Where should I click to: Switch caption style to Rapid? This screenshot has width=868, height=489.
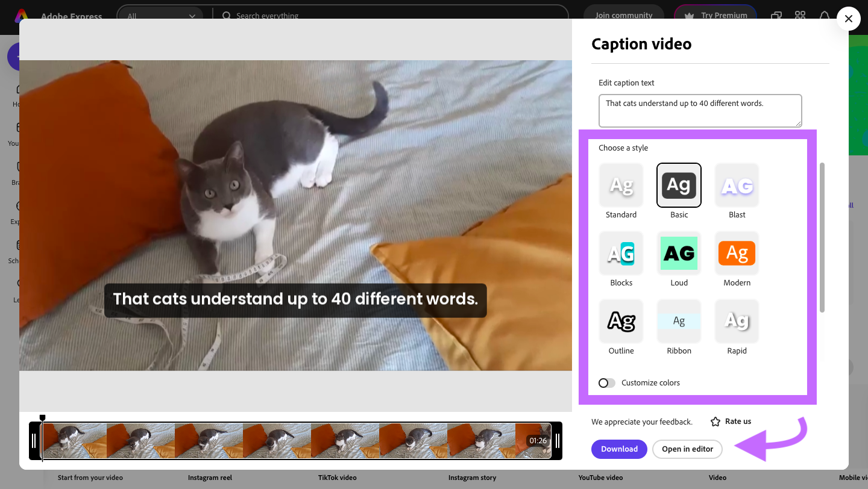[x=737, y=321]
